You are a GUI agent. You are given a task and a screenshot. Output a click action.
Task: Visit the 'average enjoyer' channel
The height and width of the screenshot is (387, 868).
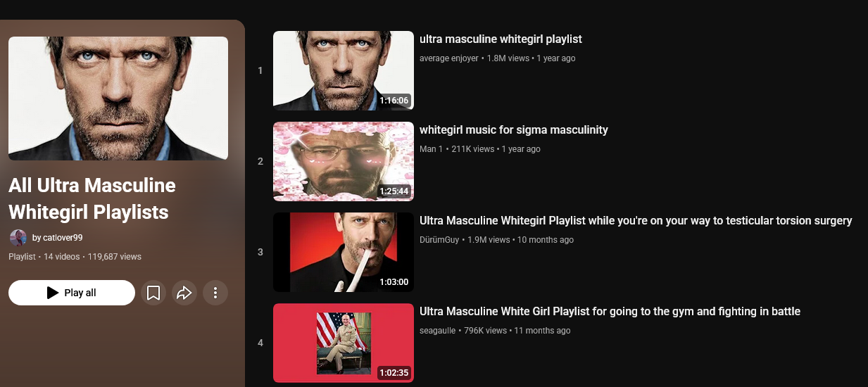449,58
